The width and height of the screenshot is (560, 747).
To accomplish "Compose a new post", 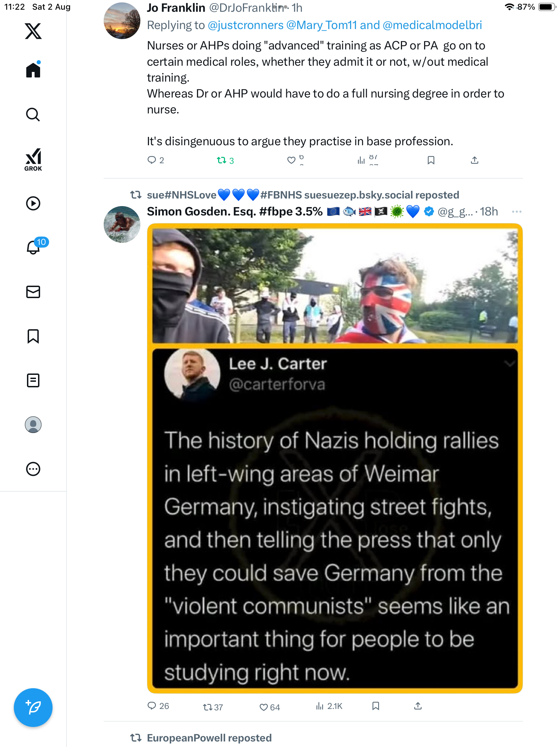I will 33,707.
